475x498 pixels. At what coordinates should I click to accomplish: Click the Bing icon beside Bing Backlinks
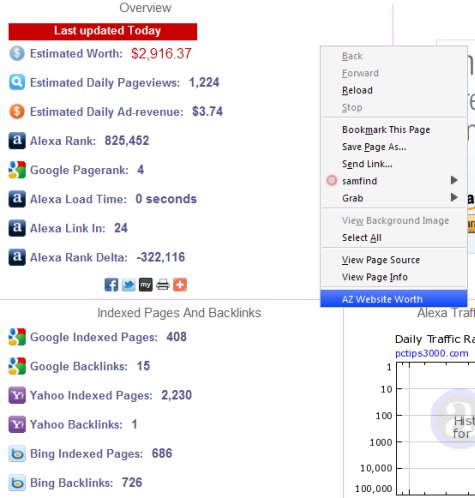pos(17,483)
